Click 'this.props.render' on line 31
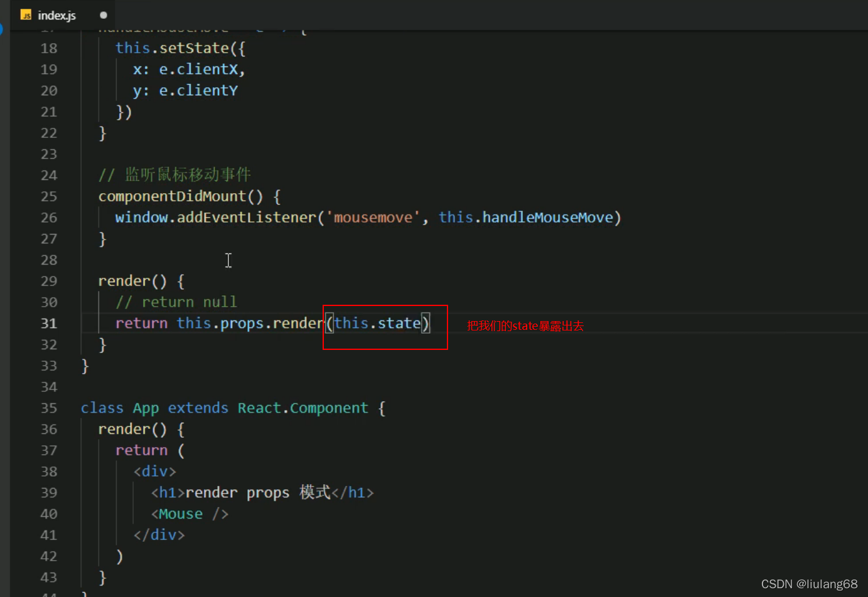868x597 pixels. [x=250, y=324]
